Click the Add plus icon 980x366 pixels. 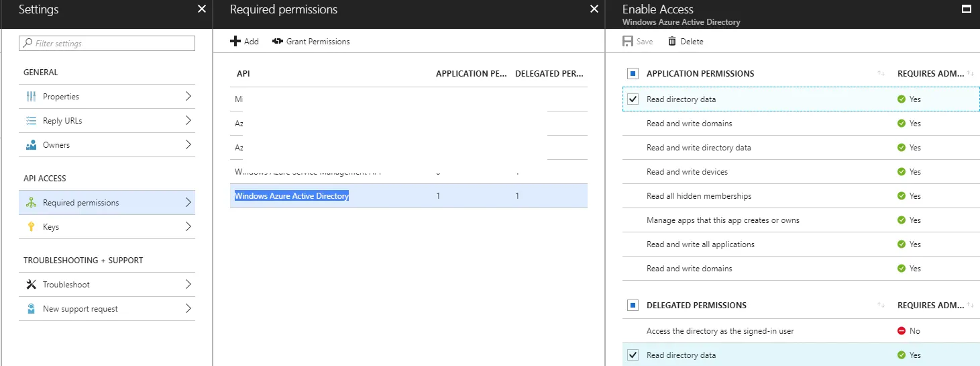pos(235,42)
